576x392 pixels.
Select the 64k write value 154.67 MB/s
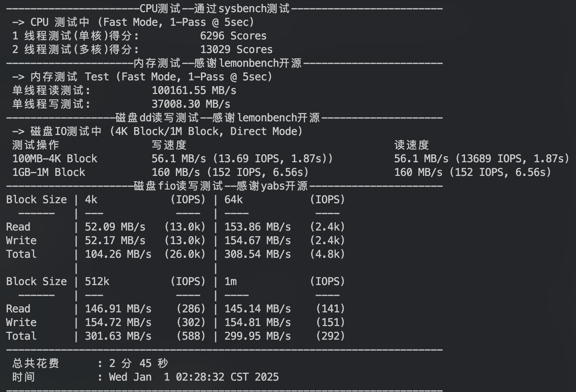(x=258, y=241)
